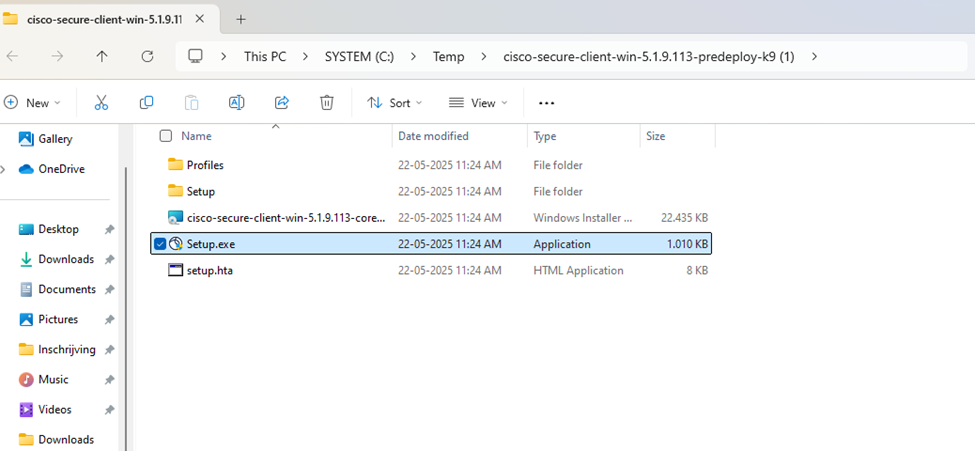Click the Delete trash bin icon
Image resolution: width=975 pixels, height=451 pixels.
point(326,103)
